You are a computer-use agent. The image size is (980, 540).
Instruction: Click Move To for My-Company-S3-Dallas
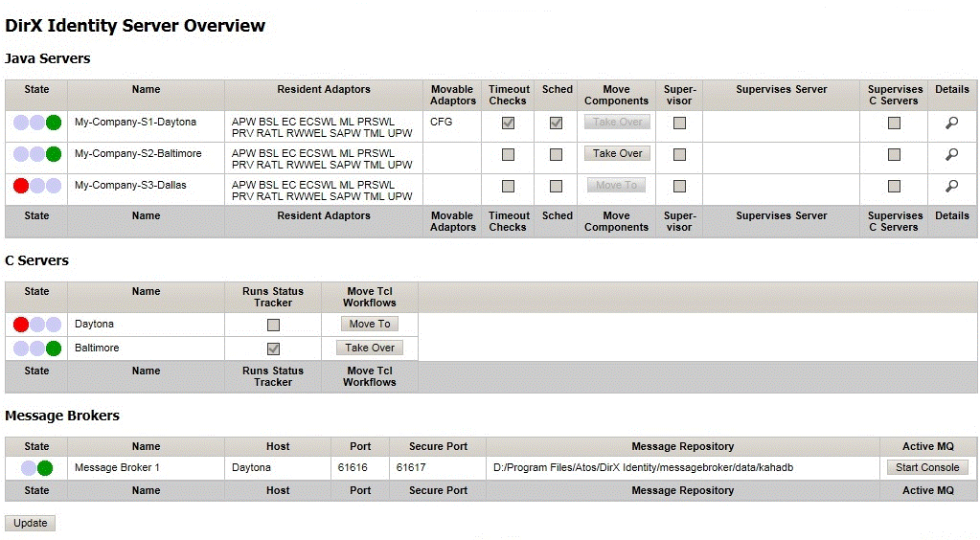[616, 185]
